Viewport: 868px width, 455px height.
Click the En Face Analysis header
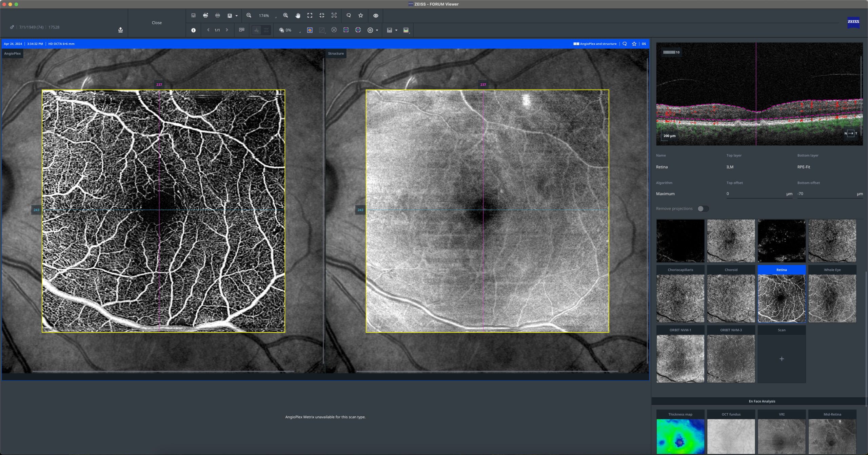(x=762, y=401)
